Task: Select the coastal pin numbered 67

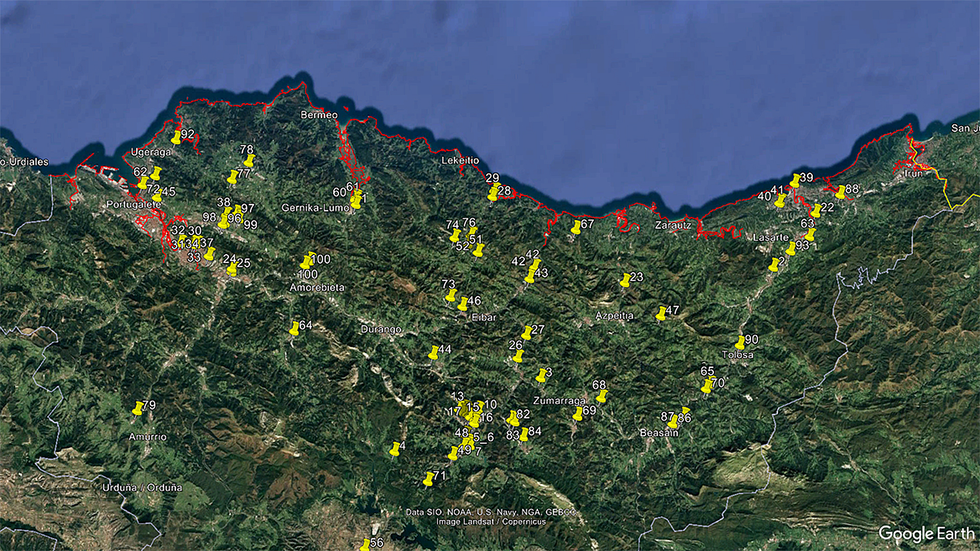Action: click(576, 227)
